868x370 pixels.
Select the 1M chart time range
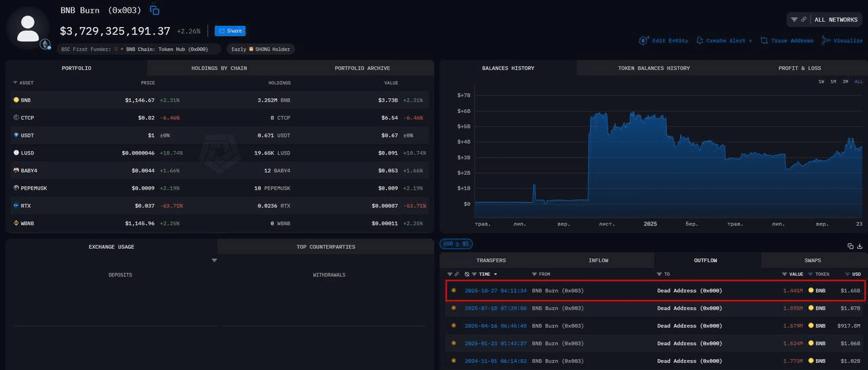(833, 81)
